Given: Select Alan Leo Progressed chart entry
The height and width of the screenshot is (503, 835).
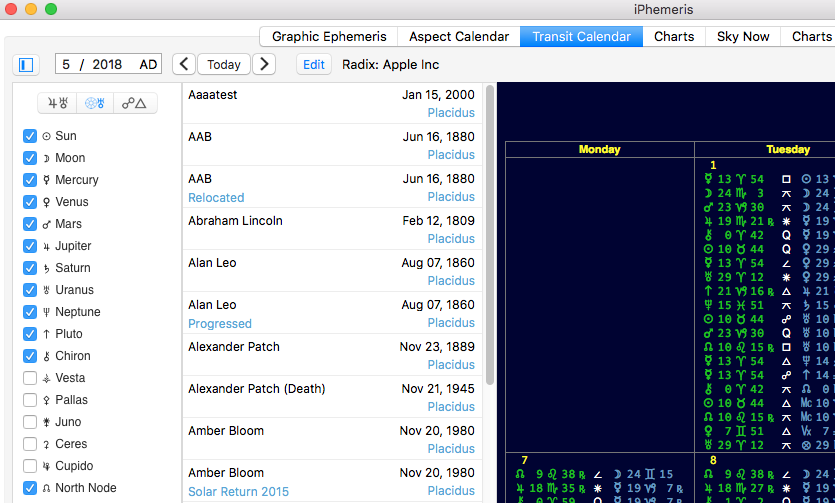Looking at the screenshot, I should [x=332, y=314].
